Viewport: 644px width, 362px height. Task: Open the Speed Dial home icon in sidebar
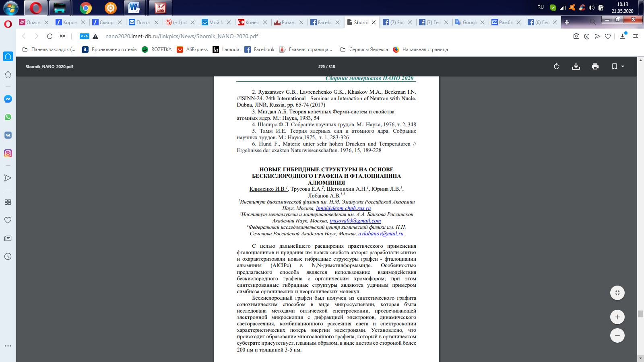pyautogui.click(x=8, y=56)
